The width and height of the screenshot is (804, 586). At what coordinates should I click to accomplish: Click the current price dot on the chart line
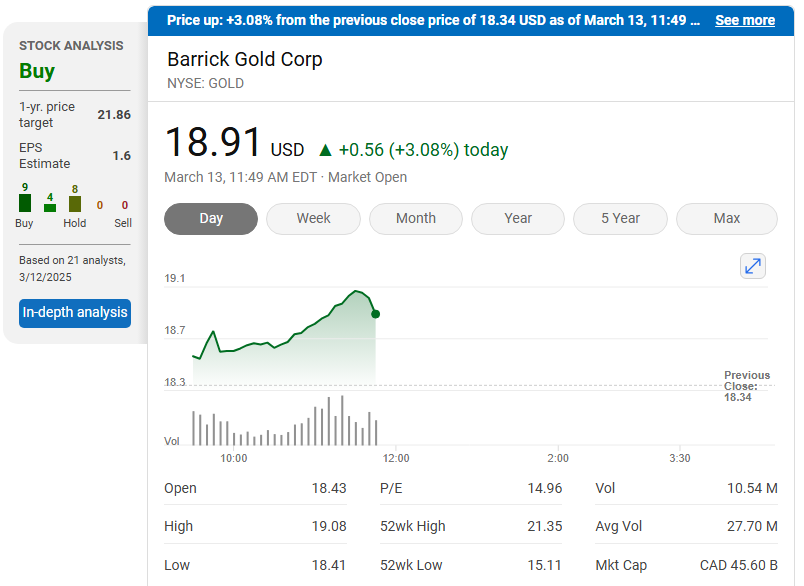click(375, 314)
